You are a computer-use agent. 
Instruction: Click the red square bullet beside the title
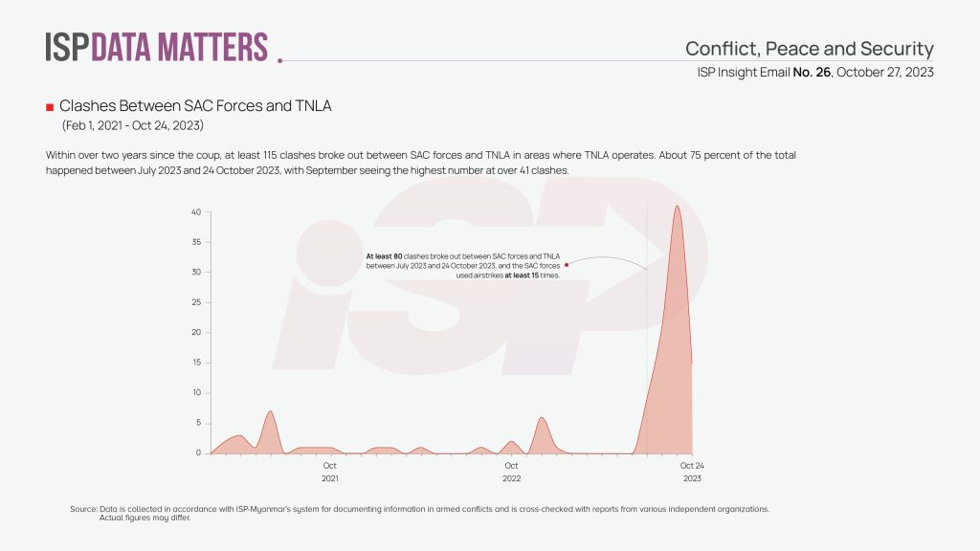50,106
